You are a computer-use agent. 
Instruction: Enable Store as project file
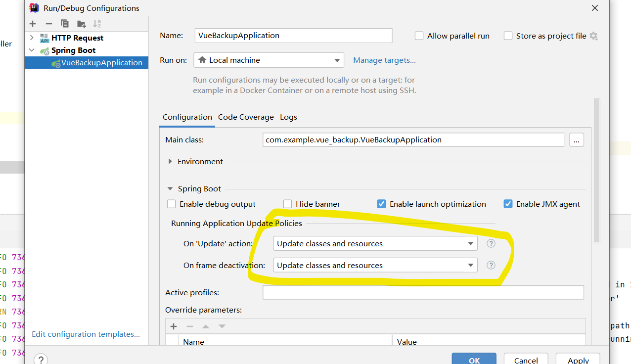click(508, 36)
